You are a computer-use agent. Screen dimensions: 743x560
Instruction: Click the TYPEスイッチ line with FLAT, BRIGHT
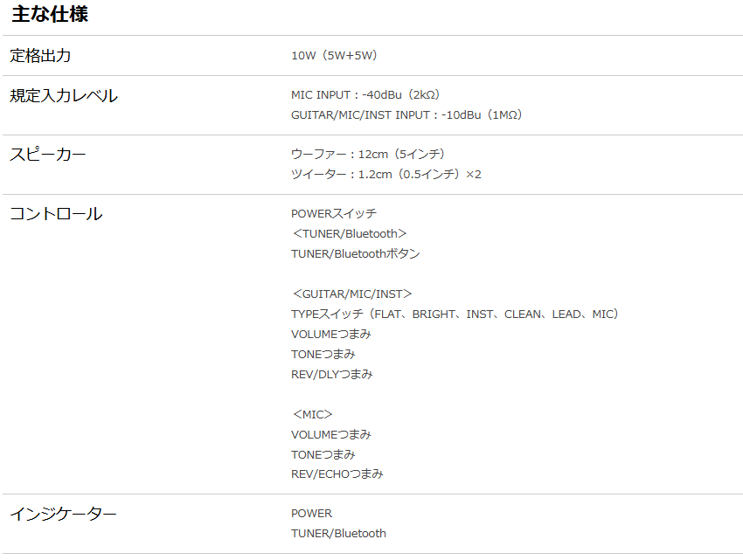(455, 314)
